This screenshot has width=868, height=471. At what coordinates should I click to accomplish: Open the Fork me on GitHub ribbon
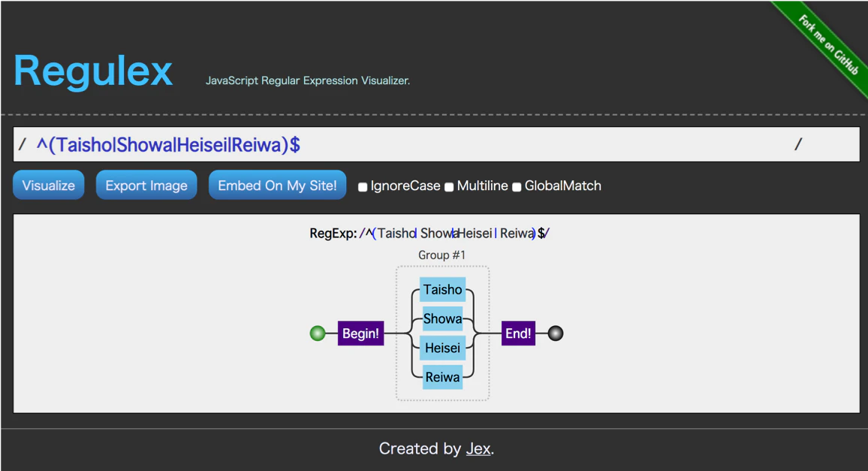827,45
